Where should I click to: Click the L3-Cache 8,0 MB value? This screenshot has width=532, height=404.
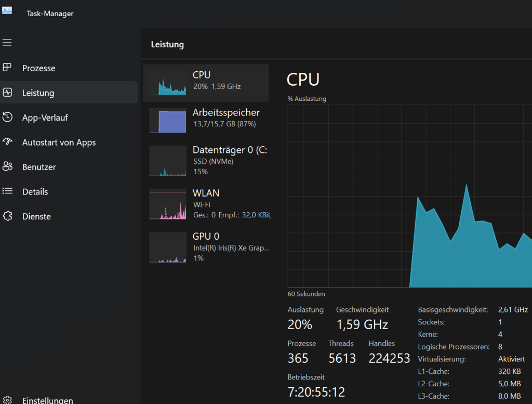coord(509,396)
